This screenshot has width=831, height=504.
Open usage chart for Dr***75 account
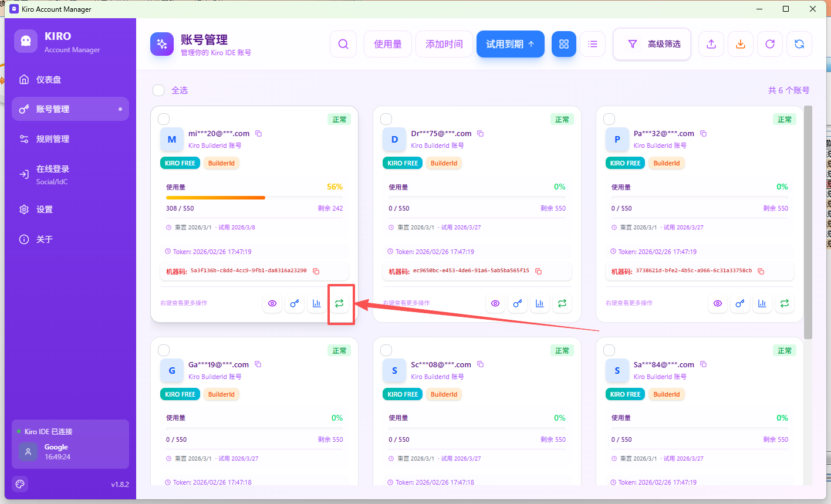coord(539,303)
